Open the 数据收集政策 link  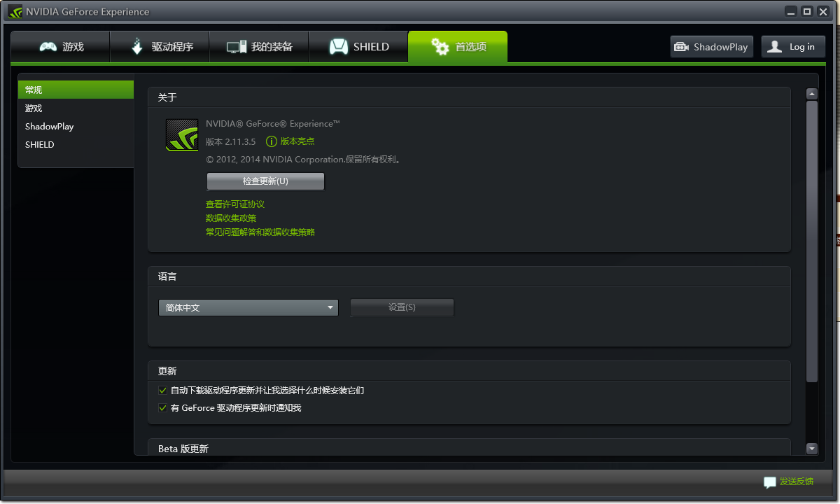[231, 218]
